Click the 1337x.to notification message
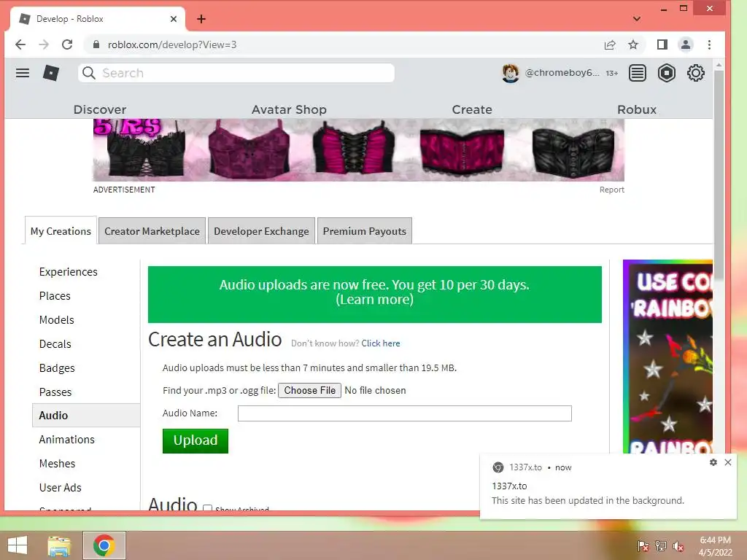 [587, 500]
